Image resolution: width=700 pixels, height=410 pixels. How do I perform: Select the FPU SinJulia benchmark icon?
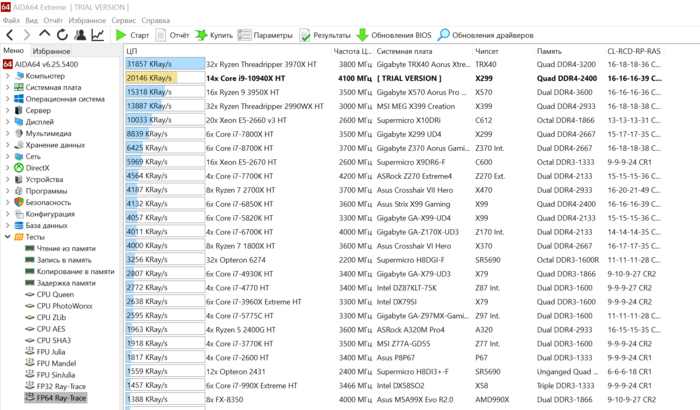tap(29, 375)
